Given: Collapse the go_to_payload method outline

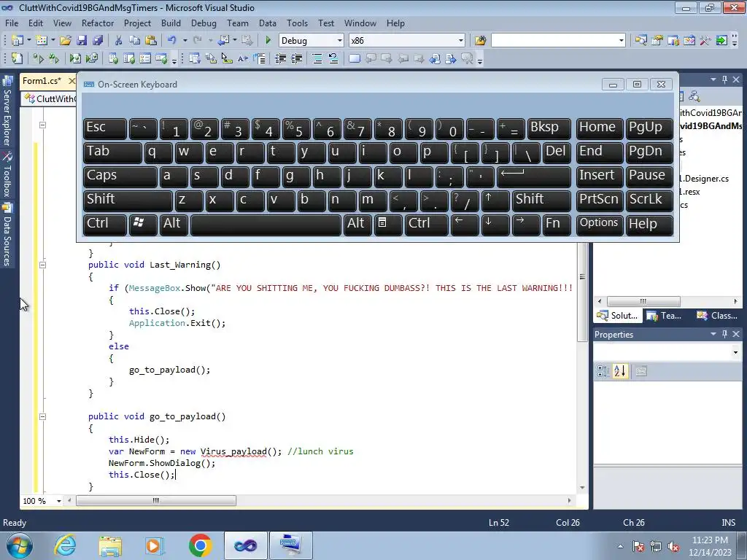Looking at the screenshot, I should click(42, 416).
